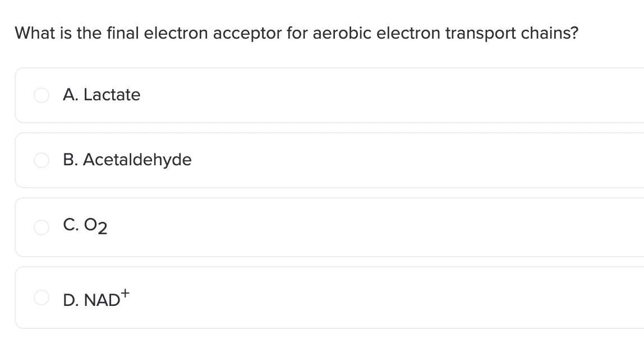Click the 'C. O2' answer text

[85, 226]
